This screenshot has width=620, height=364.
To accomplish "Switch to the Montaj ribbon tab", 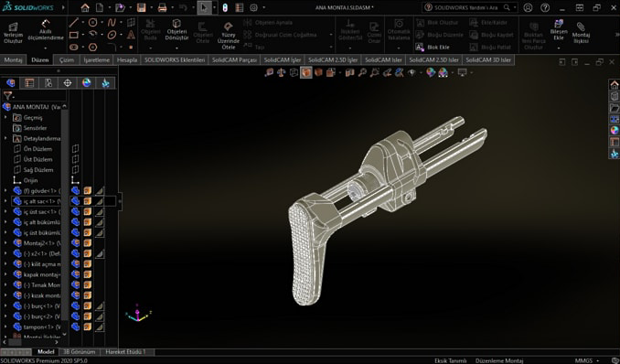I will pyautogui.click(x=13, y=60).
